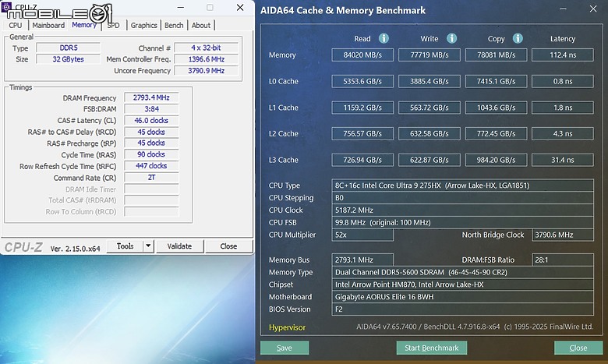Open the Bench tab in CPU-Z
608x364 pixels.
[174, 25]
